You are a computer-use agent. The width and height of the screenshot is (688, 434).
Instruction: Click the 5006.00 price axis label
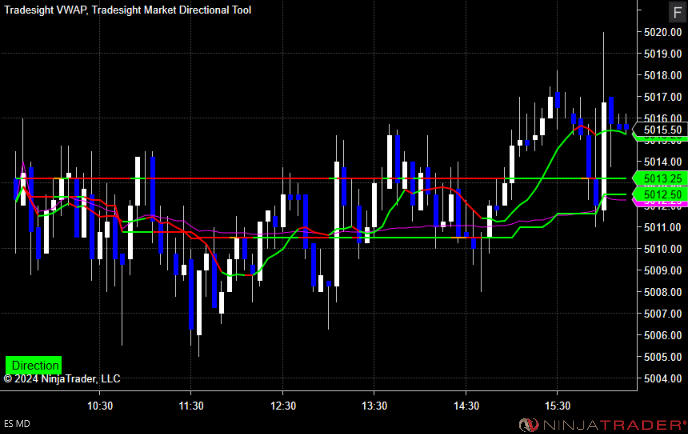663,335
